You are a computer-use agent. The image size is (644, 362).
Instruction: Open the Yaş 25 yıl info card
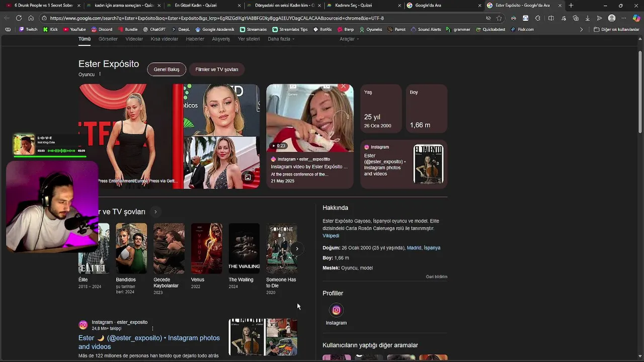(381, 109)
